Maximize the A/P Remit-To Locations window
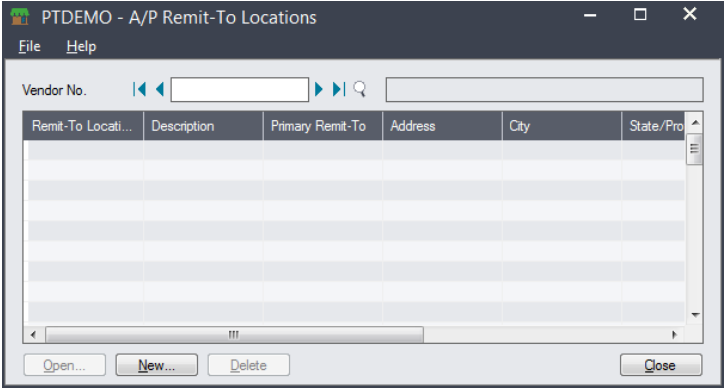The height and width of the screenshot is (389, 726). [x=640, y=15]
